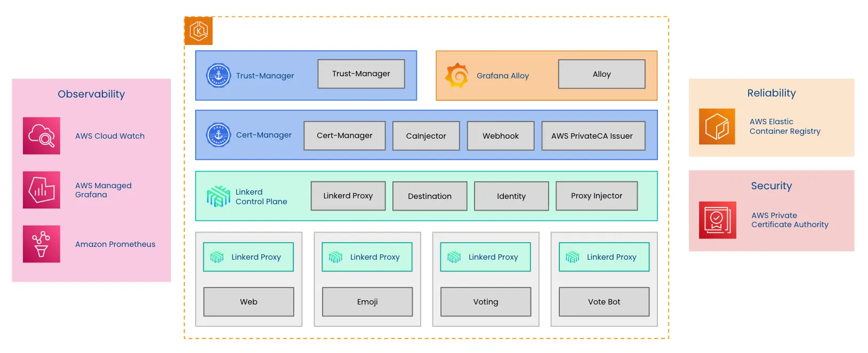Image resolution: width=868 pixels, height=353 pixels.
Task: Click Linkerd Proxy label above Web
Action: 256,257
